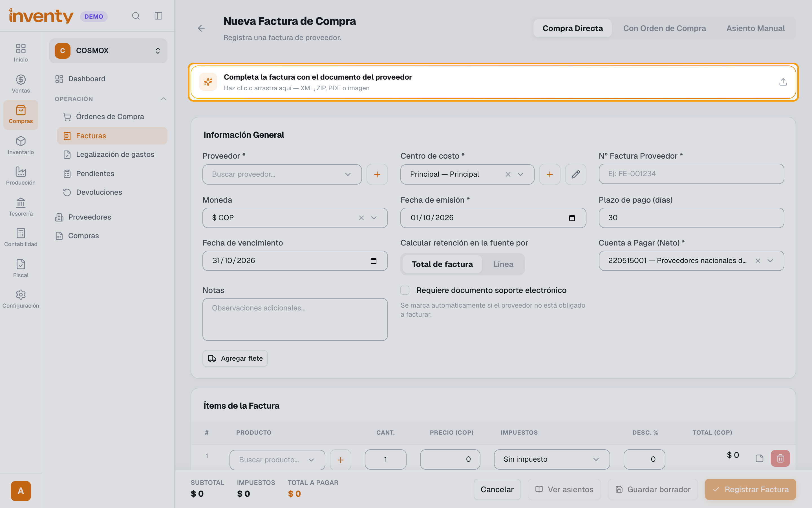Switch to Con Orden de Compra tab
This screenshot has width=812, height=508.
[664, 28]
